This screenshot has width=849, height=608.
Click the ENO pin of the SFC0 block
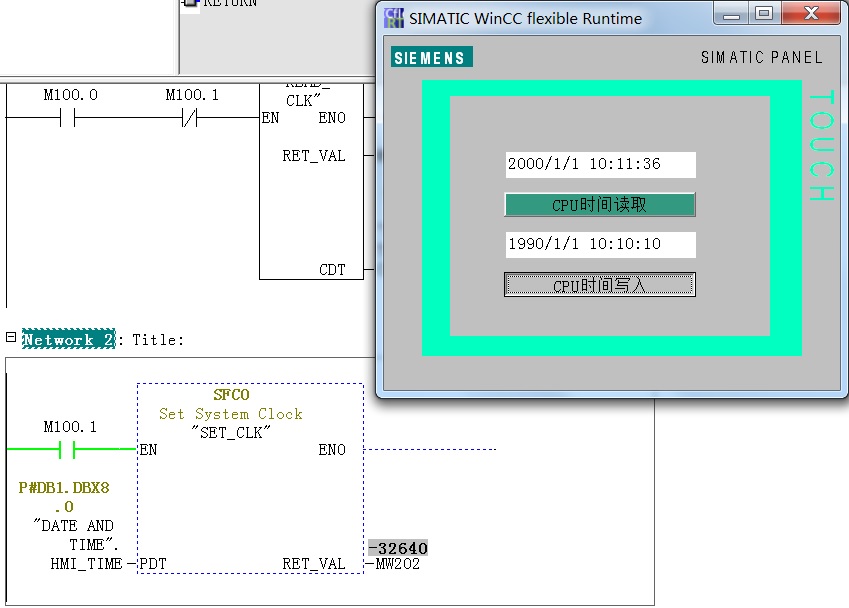(332, 449)
